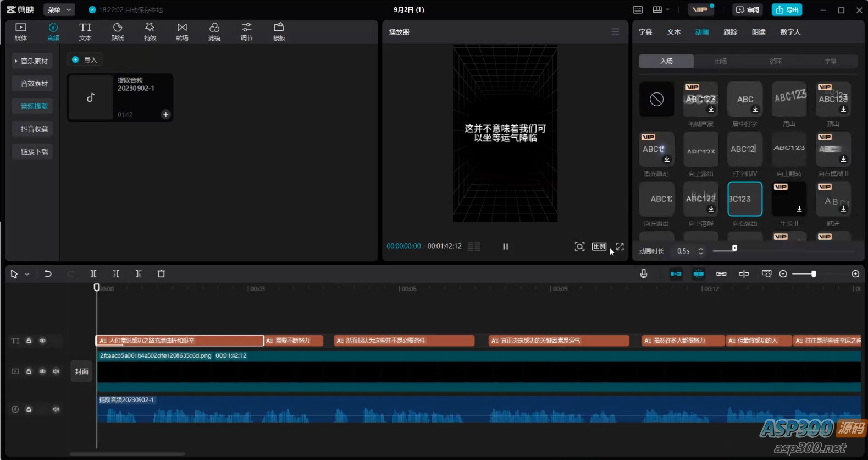Image resolution: width=868 pixels, height=460 pixels.
Task: Open the 特效 (effects) panel
Action: coord(150,31)
